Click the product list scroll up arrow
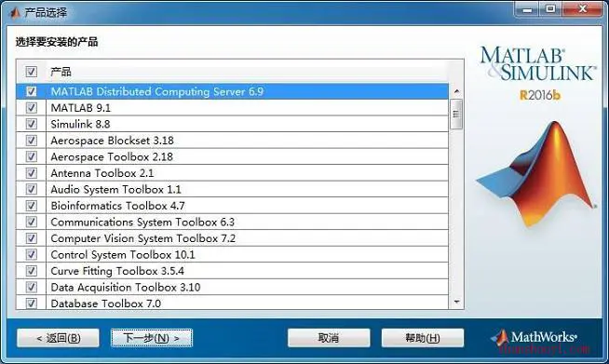 [456, 91]
